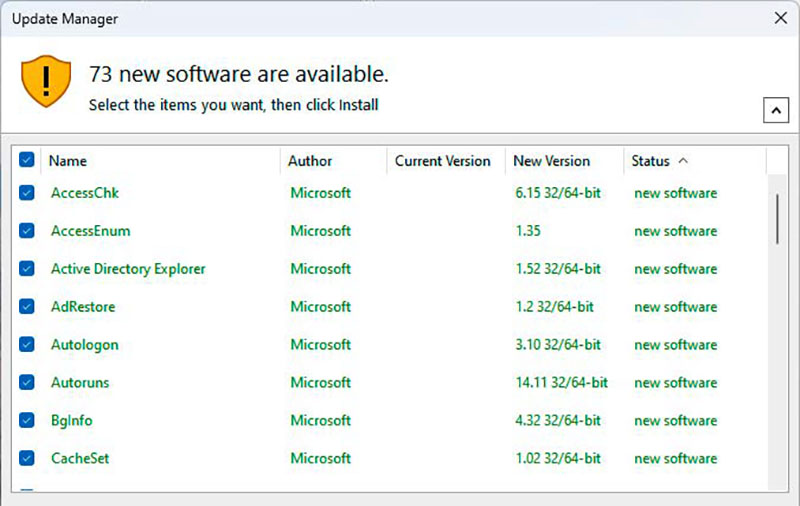The height and width of the screenshot is (506, 800).
Task: Uncheck the AdRestore checkbox
Action: click(27, 307)
